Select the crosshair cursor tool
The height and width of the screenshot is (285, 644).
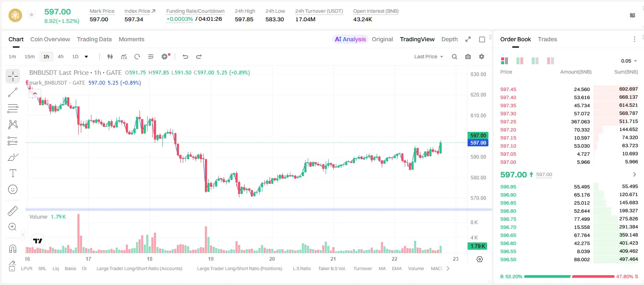pyautogui.click(x=13, y=76)
